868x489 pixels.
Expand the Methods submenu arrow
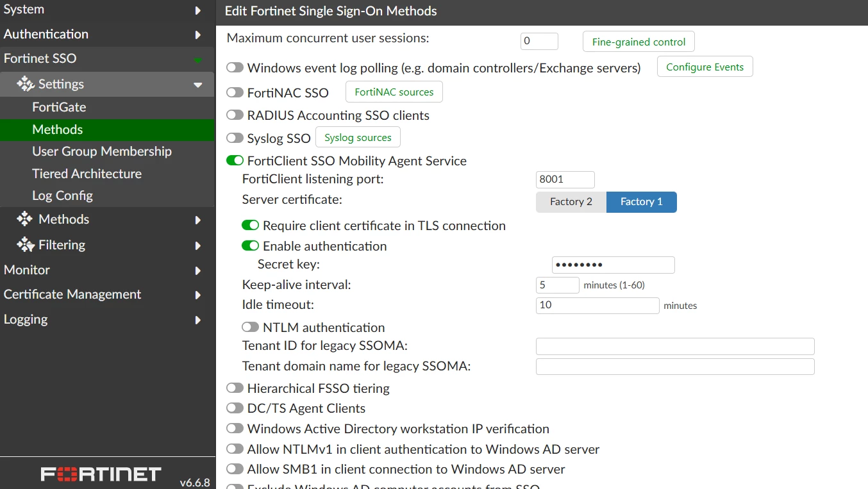pos(198,220)
